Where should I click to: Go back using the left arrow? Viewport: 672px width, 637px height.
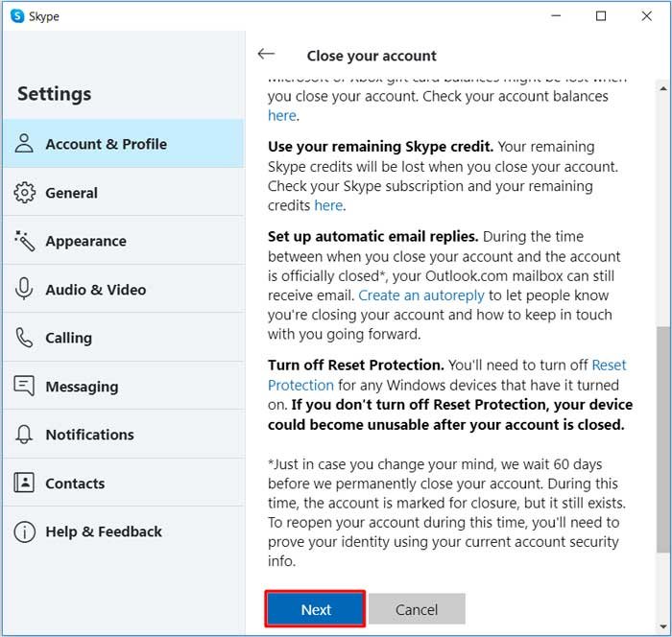tap(266, 54)
